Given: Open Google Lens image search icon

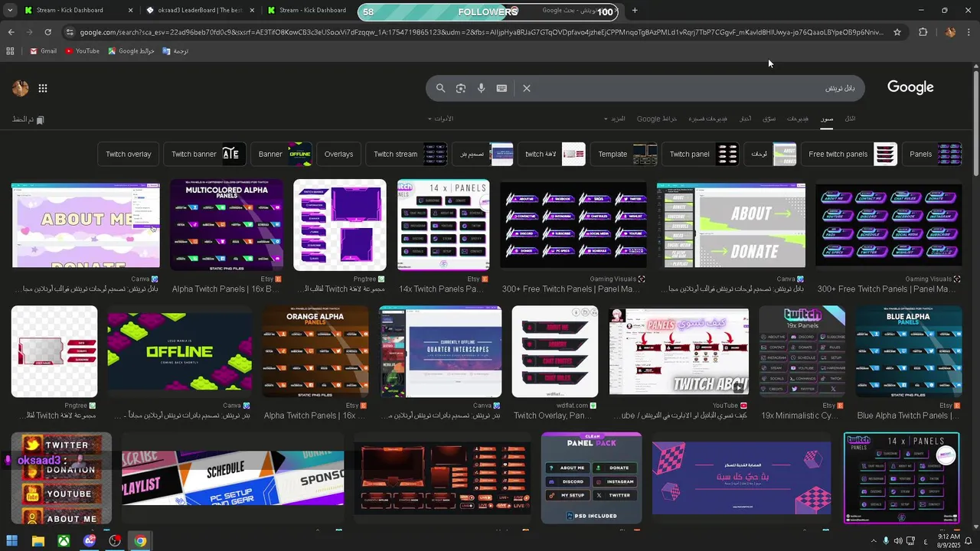Looking at the screenshot, I should [x=461, y=88].
